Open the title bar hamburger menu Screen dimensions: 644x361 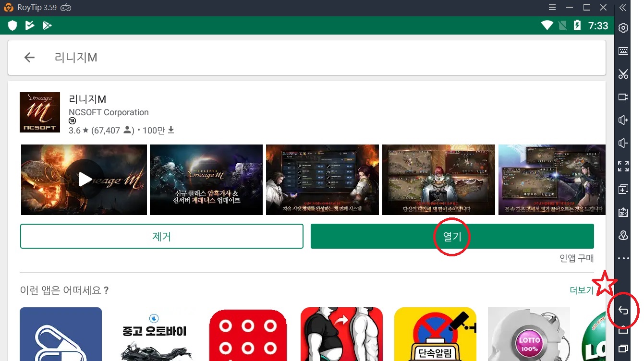coord(552,8)
